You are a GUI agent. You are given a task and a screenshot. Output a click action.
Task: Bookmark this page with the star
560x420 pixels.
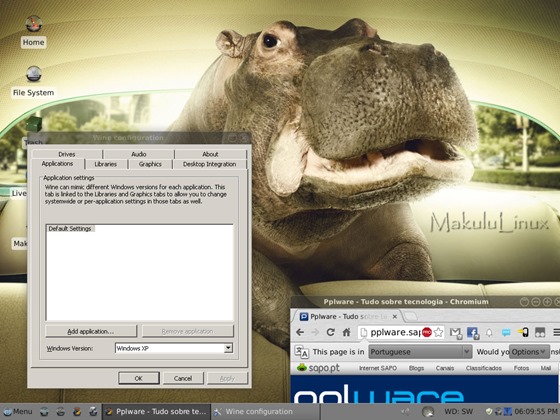438,332
